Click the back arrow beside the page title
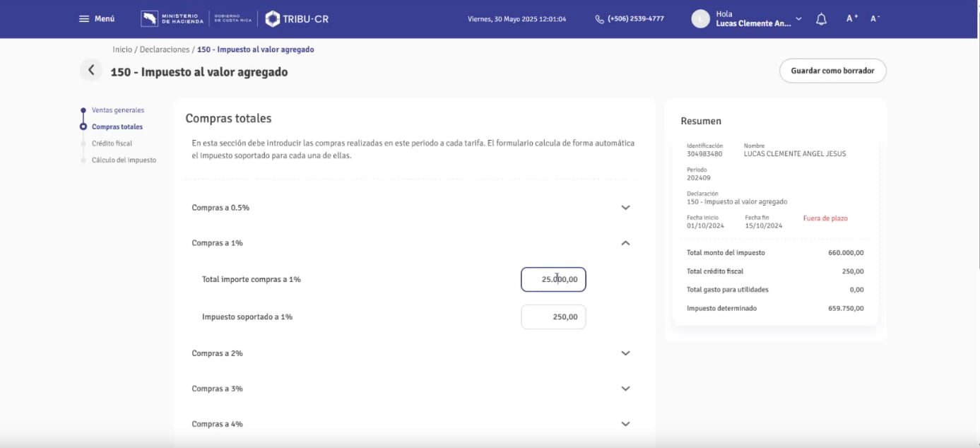The width and height of the screenshot is (980, 448). (x=90, y=71)
